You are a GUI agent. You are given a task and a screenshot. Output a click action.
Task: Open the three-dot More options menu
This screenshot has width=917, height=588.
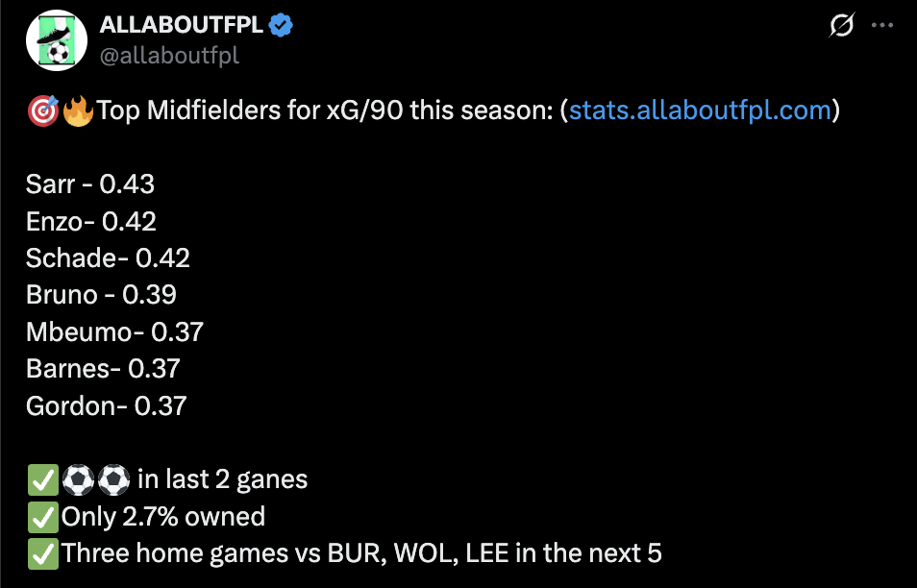[881, 26]
